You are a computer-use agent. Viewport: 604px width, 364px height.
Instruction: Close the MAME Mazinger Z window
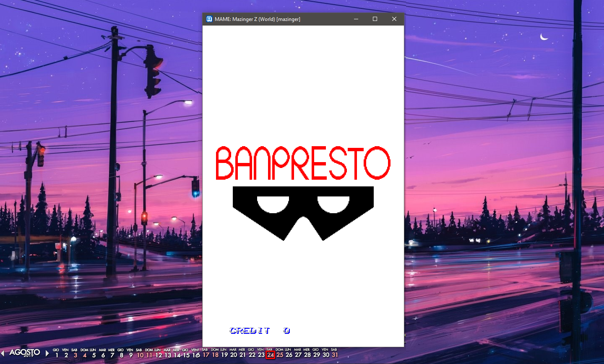click(x=394, y=19)
